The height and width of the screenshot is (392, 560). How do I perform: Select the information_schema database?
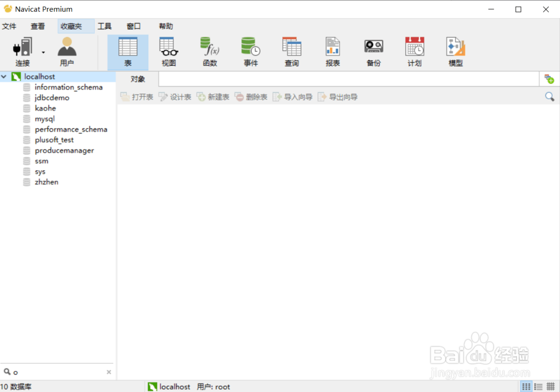click(x=68, y=87)
